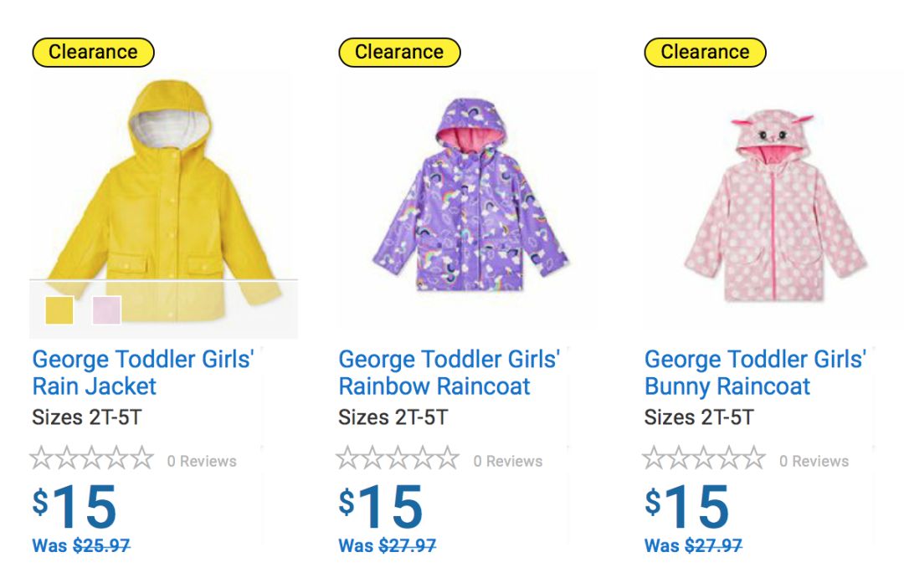904x588 pixels.
Task: Open George Toddler Girls' Rainbow Raincoat link
Action: tap(449, 373)
